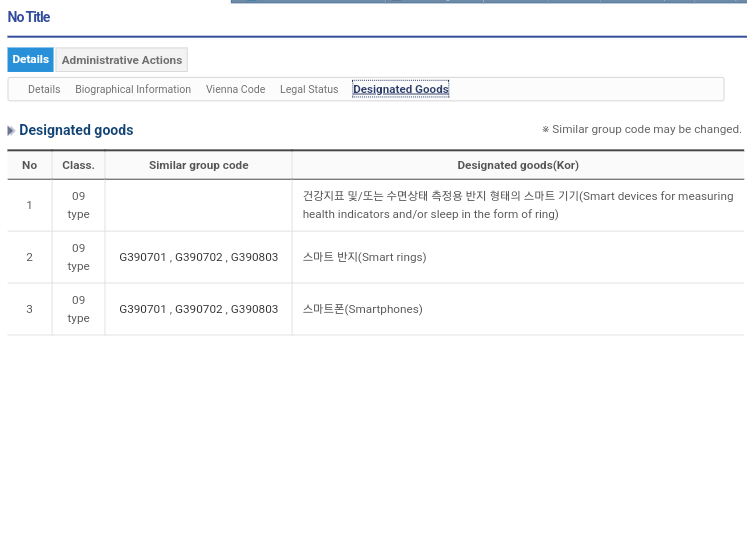747x548 pixels.
Task: Click similar group codes in Smartphones row
Action: click(x=198, y=310)
